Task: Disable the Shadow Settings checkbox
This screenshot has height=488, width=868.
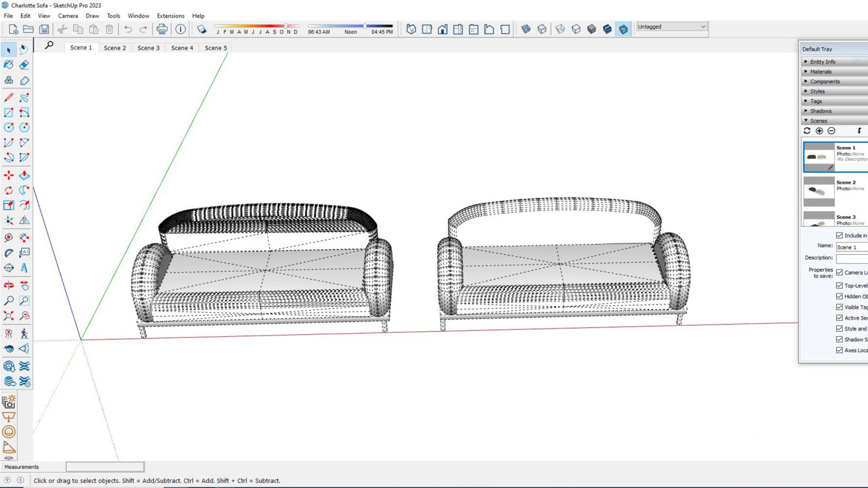Action: click(839, 339)
